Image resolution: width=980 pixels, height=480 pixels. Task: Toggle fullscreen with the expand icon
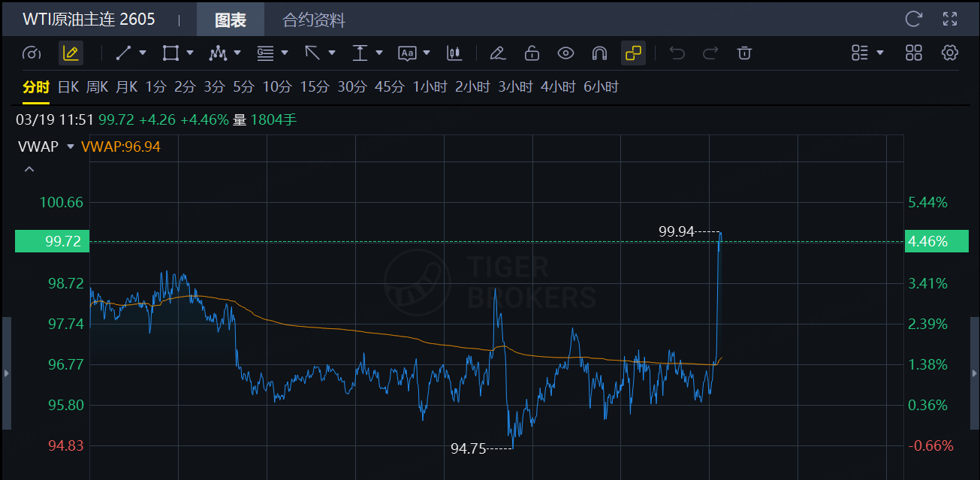(x=950, y=19)
